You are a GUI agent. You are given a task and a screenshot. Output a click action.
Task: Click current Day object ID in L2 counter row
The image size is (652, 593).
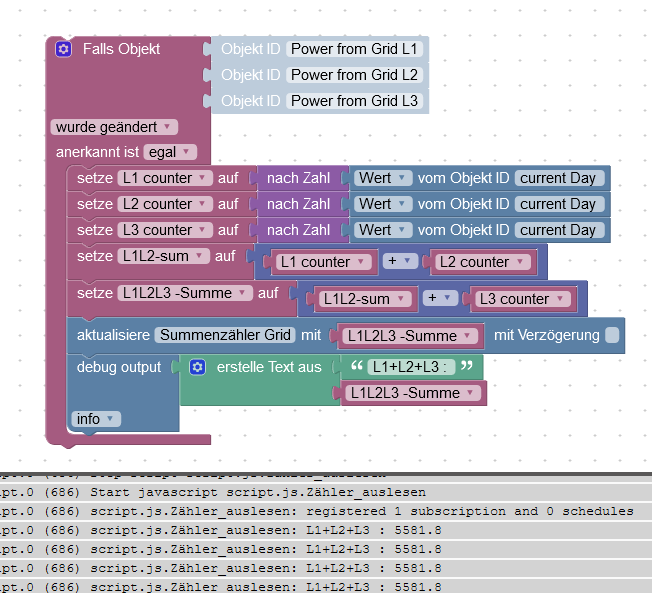coord(558,204)
